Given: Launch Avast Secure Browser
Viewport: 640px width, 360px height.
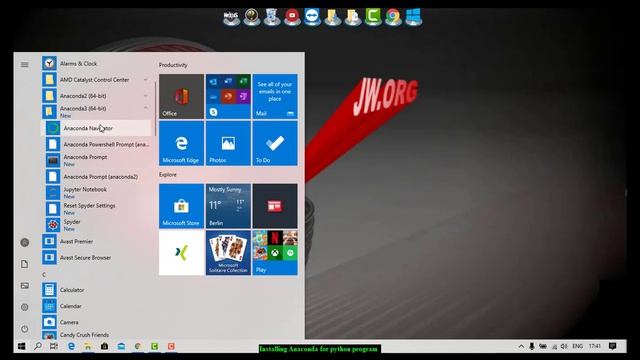Looking at the screenshot, I should pyautogui.click(x=97, y=258).
